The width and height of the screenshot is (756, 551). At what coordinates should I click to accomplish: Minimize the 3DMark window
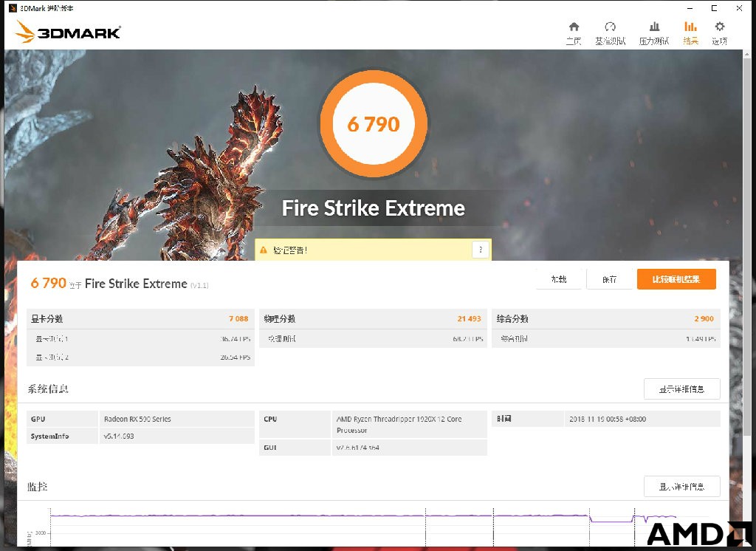click(690, 8)
